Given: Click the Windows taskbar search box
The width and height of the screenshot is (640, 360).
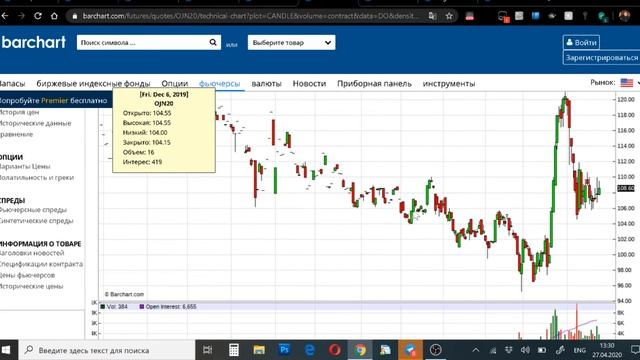Looking at the screenshot, I should coord(107,350).
